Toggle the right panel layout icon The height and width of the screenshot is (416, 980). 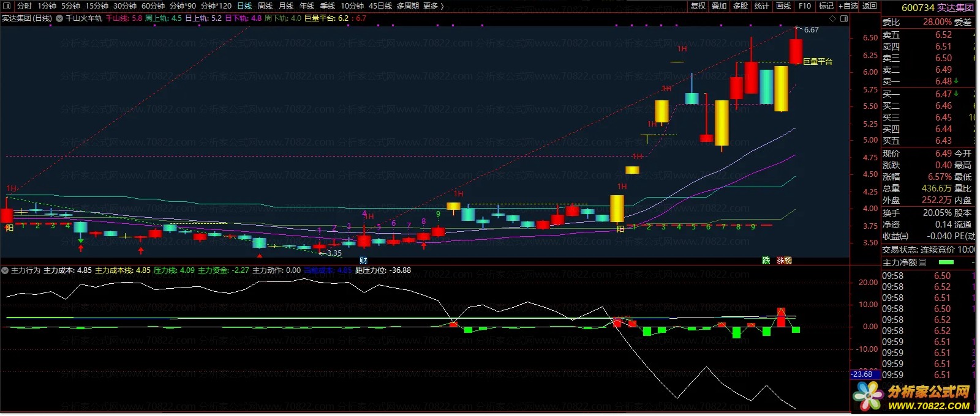pos(844,18)
